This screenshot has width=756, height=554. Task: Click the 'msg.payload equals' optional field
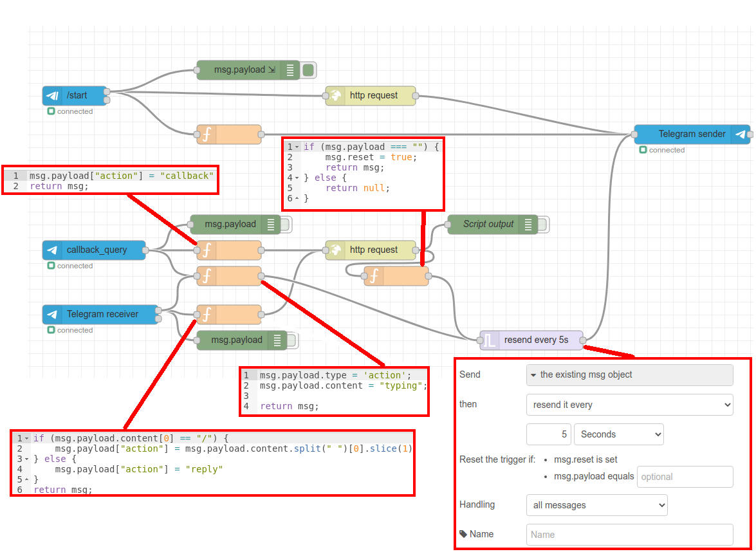tap(685, 477)
